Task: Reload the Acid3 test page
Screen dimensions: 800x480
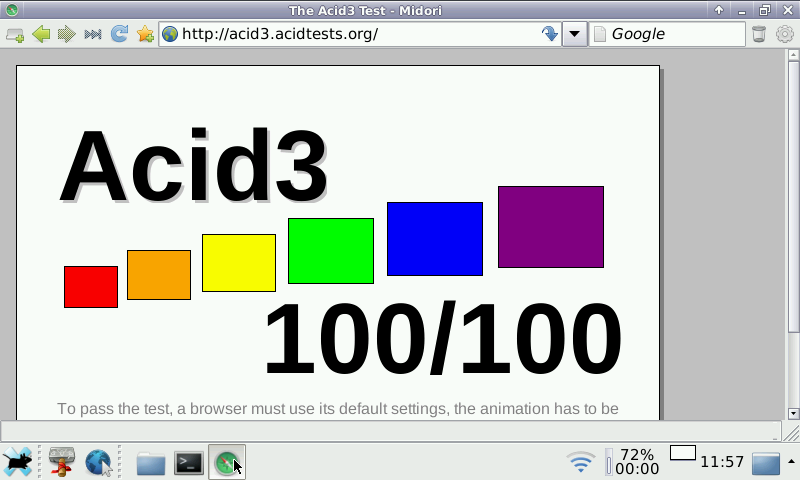Action: point(119,34)
